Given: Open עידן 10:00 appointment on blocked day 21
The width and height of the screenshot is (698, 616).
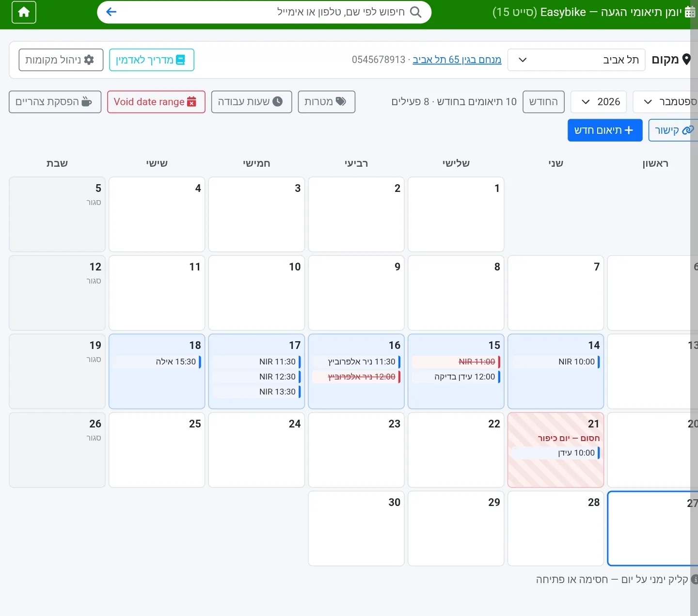Looking at the screenshot, I should coord(555,453).
